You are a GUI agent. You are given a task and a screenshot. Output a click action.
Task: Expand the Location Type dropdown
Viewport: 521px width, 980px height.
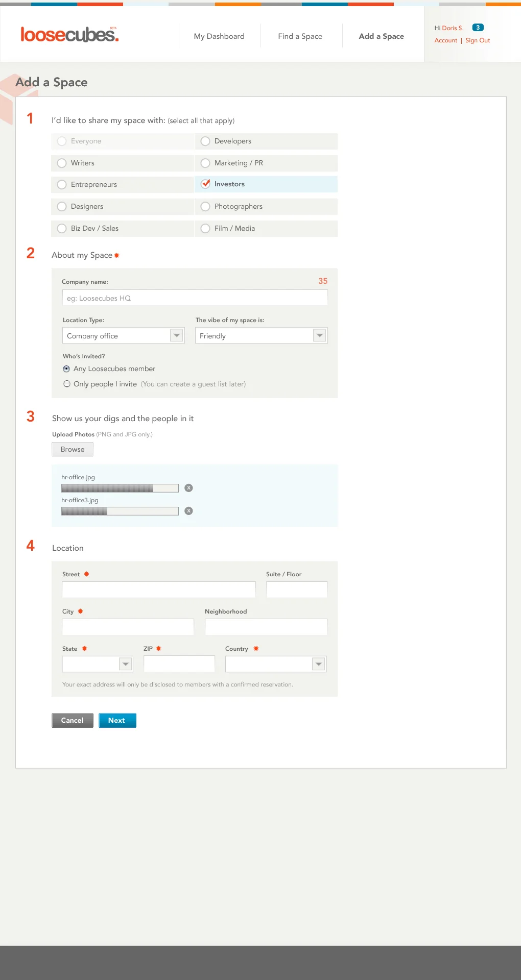pos(177,335)
